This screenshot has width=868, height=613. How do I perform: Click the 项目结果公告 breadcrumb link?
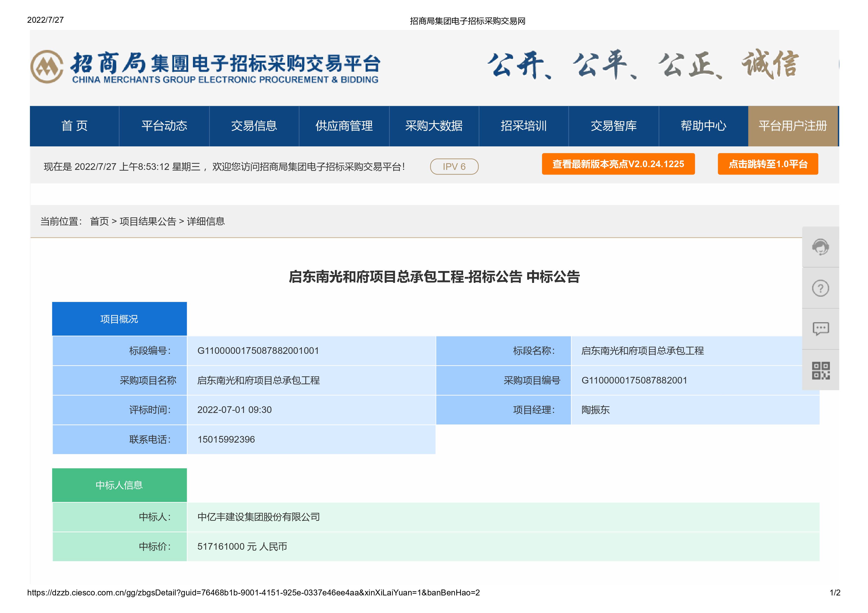148,222
